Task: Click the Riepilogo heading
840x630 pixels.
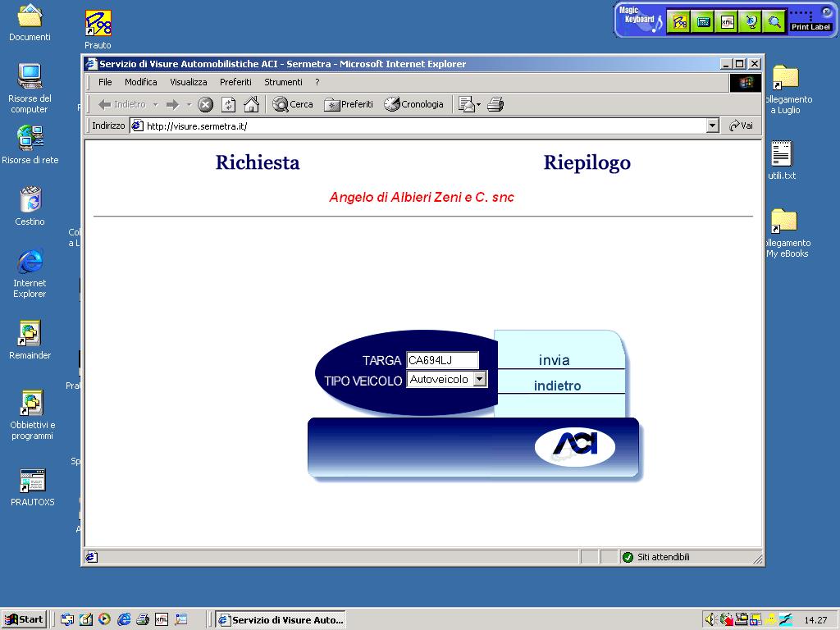Action: coord(587,163)
